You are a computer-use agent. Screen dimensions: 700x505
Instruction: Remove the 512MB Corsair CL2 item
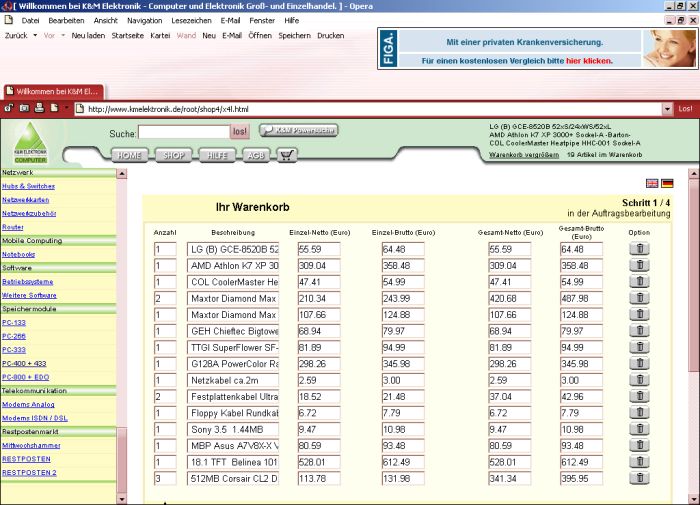click(x=639, y=478)
